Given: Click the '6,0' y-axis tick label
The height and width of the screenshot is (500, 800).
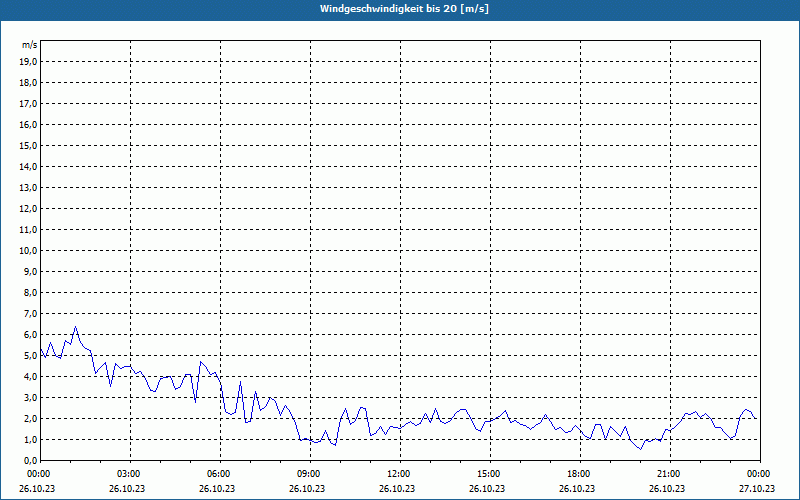Looking at the screenshot, I should point(30,335).
